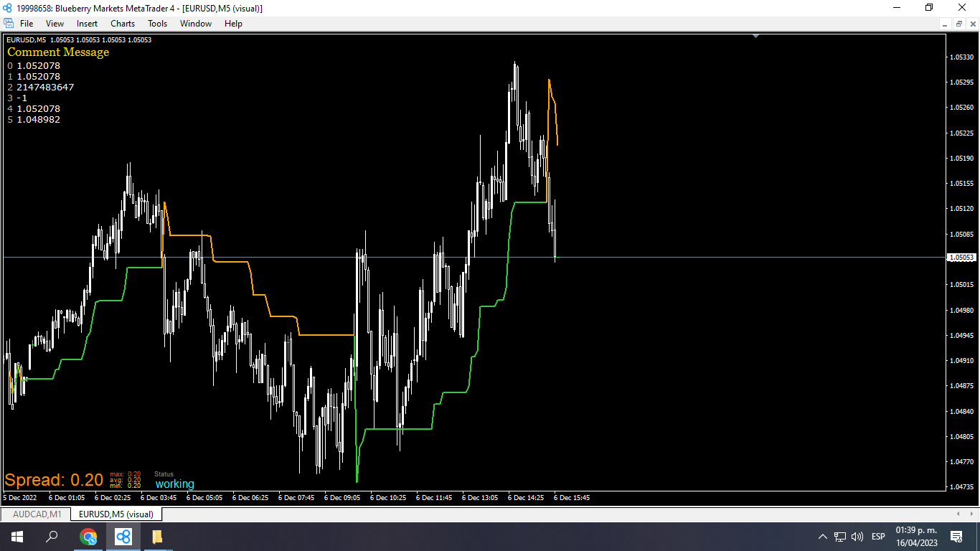980x551 pixels.
Task: Open Windows taskbar search
Action: click(x=52, y=537)
